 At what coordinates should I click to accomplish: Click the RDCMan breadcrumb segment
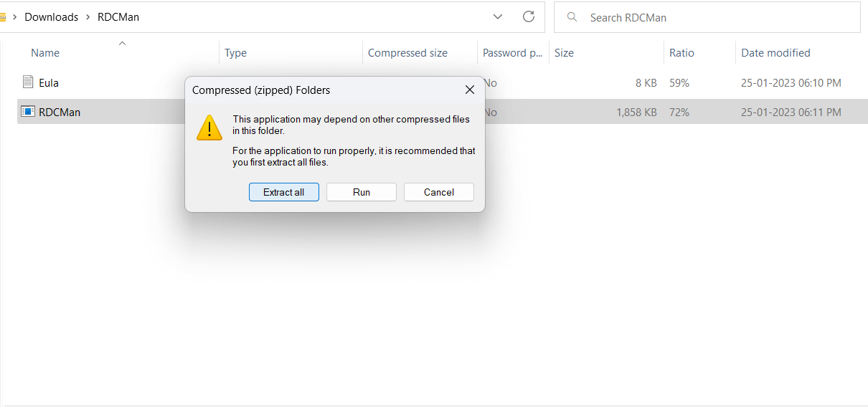point(118,17)
